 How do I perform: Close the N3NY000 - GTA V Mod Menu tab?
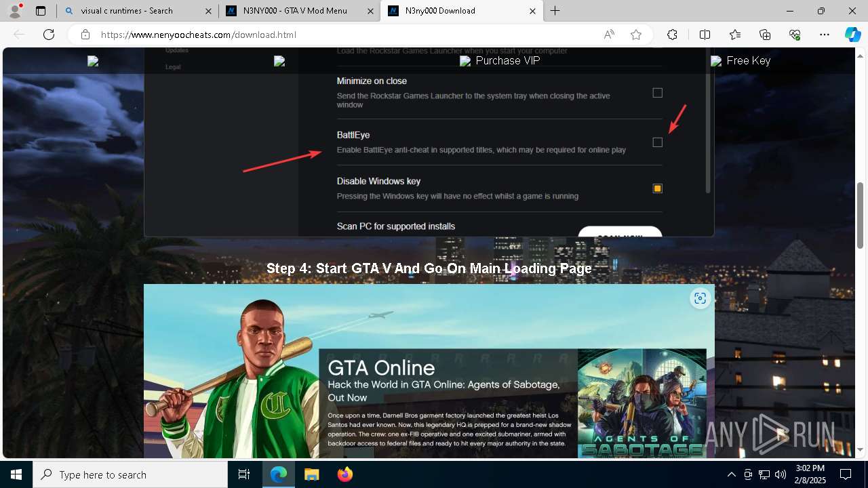370,11
